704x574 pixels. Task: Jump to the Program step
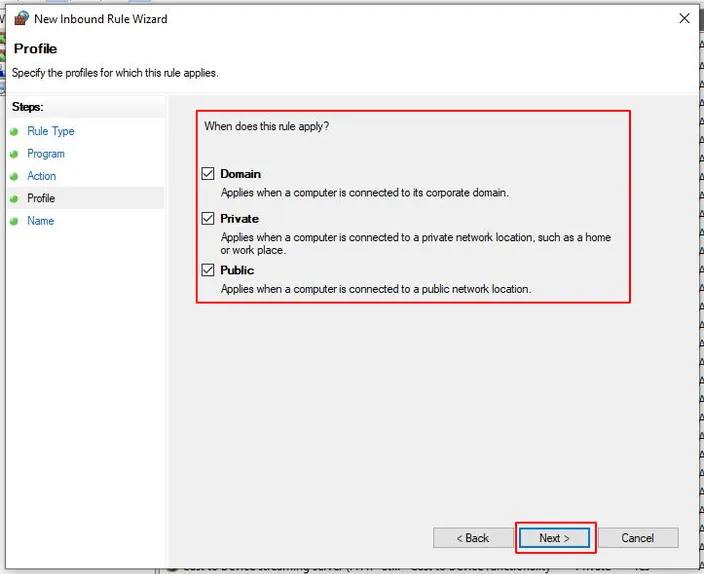tap(46, 154)
